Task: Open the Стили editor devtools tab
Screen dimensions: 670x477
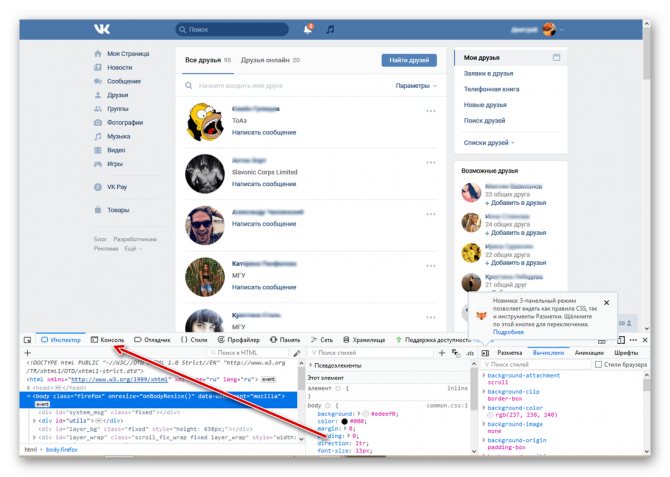Action: click(x=194, y=340)
